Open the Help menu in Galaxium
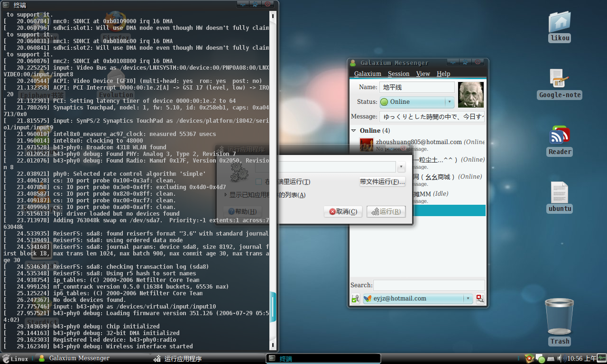This screenshot has width=607, height=364. 443,73
